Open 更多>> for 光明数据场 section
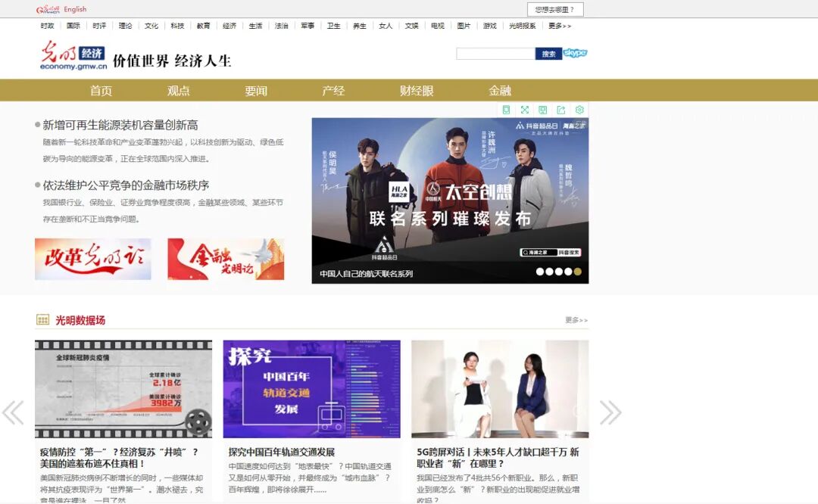The height and width of the screenshot is (504, 818). tap(576, 320)
